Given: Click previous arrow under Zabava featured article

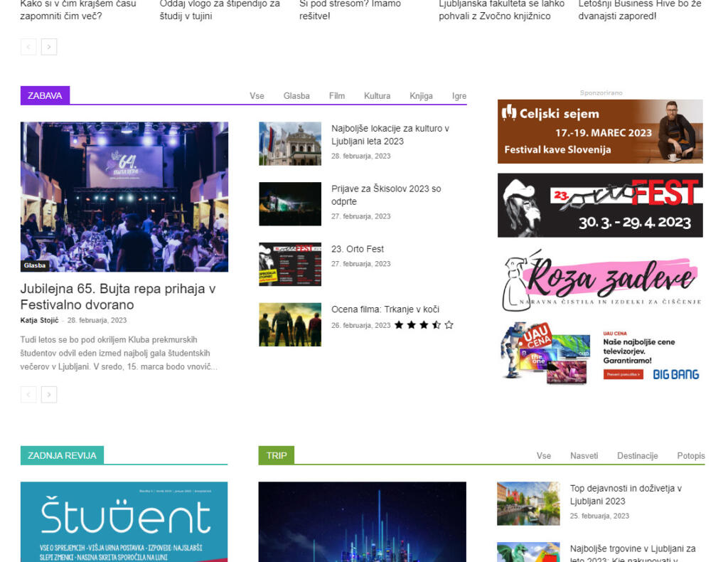Looking at the screenshot, I should [x=28, y=395].
